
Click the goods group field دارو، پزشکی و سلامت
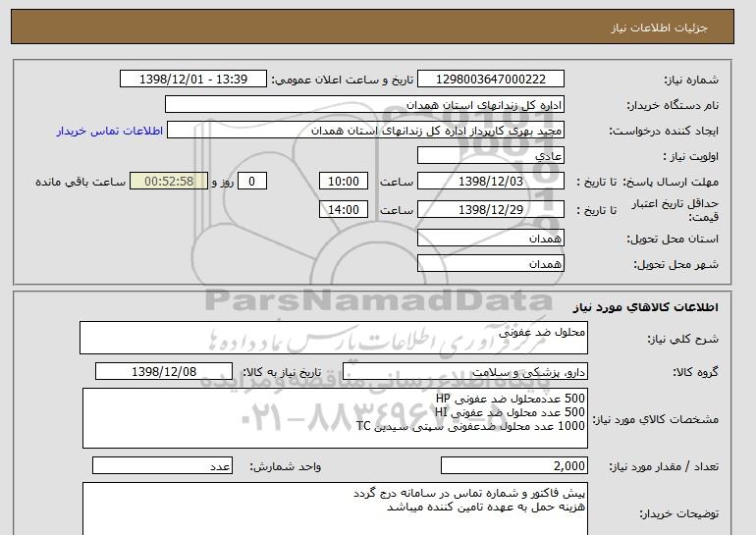pos(464,372)
